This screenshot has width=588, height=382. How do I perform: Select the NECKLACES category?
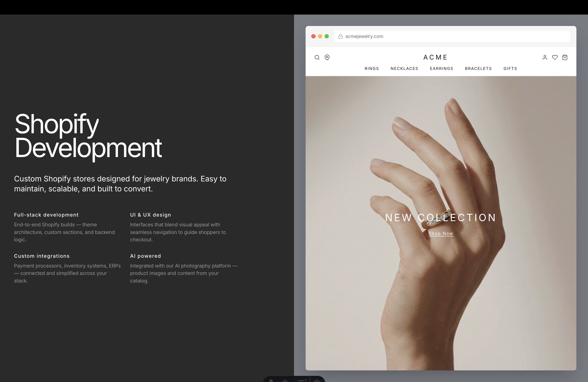[404, 69]
